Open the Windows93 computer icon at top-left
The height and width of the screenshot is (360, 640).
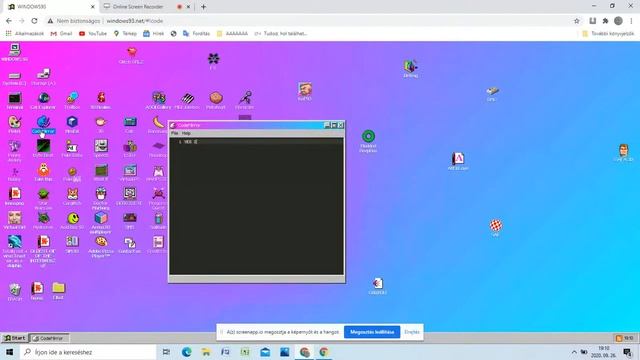[14, 52]
